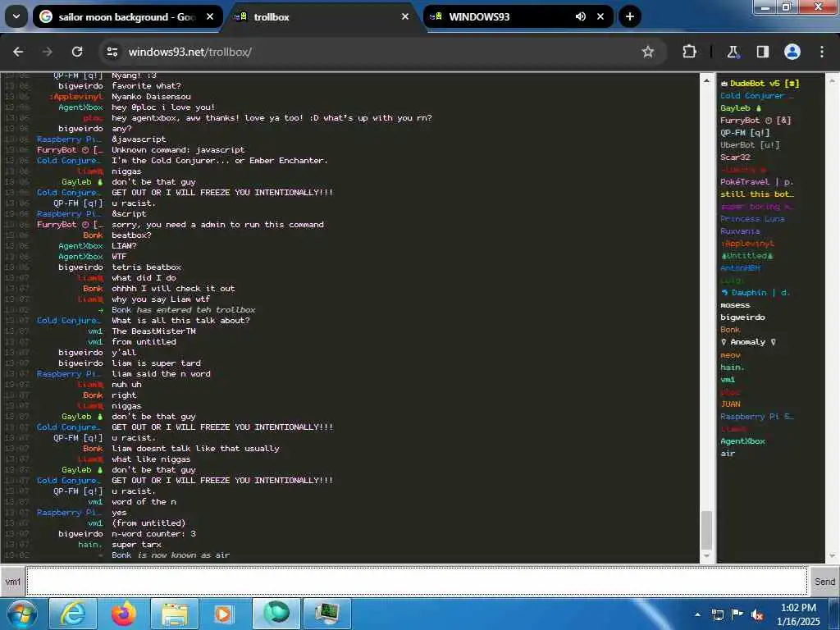Select JUAN in the user list
The width and height of the screenshot is (840, 630).
(x=730, y=404)
